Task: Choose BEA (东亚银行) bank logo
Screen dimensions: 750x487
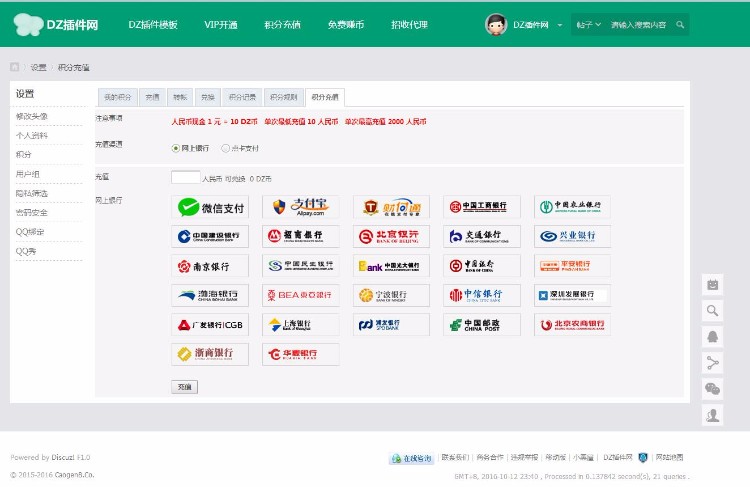Action: tap(300, 295)
